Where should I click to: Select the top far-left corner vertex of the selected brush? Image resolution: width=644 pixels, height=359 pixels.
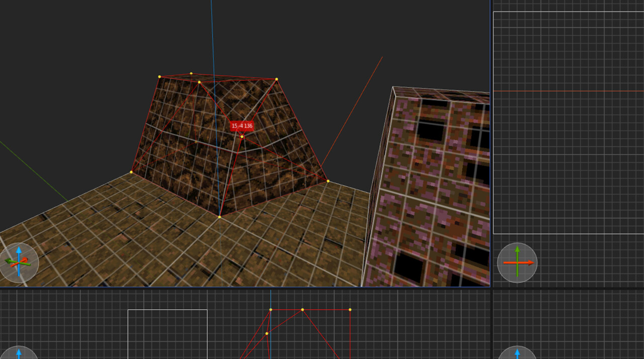tap(159, 76)
